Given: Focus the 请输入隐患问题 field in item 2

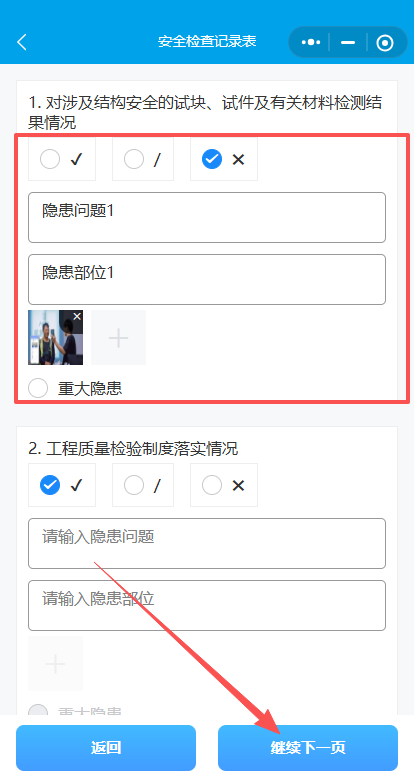Looking at the screenshot, I should [207, 543].
